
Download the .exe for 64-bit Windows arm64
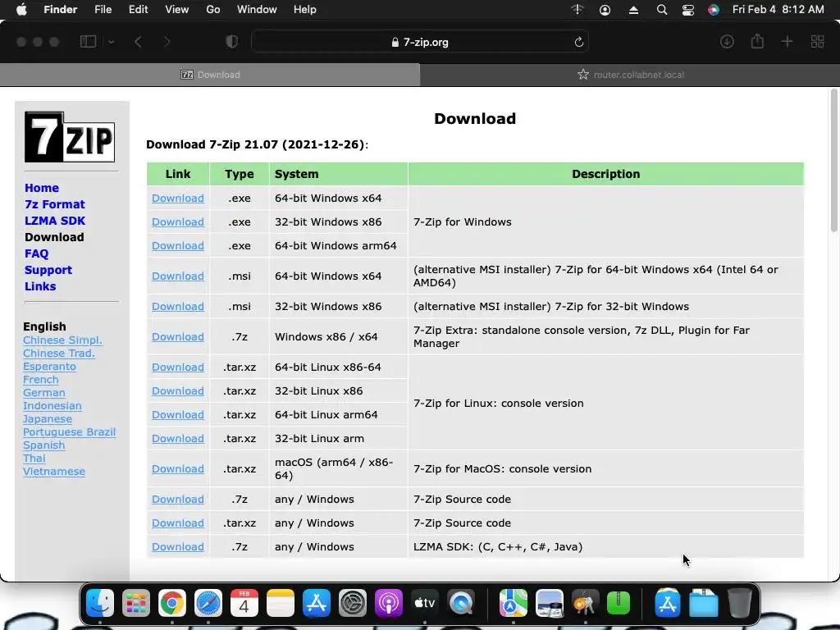pos(178,246)
